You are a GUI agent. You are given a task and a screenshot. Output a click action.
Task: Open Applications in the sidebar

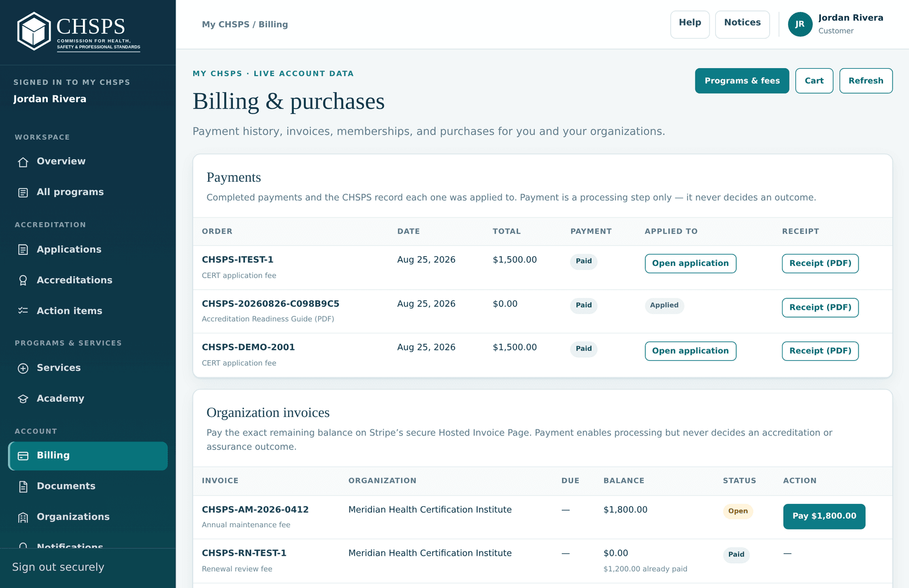(88, 249)
